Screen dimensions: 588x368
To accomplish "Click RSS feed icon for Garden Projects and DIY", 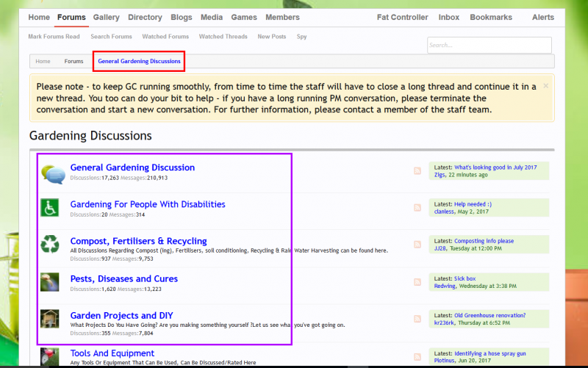I will click(x=417, y=319).
